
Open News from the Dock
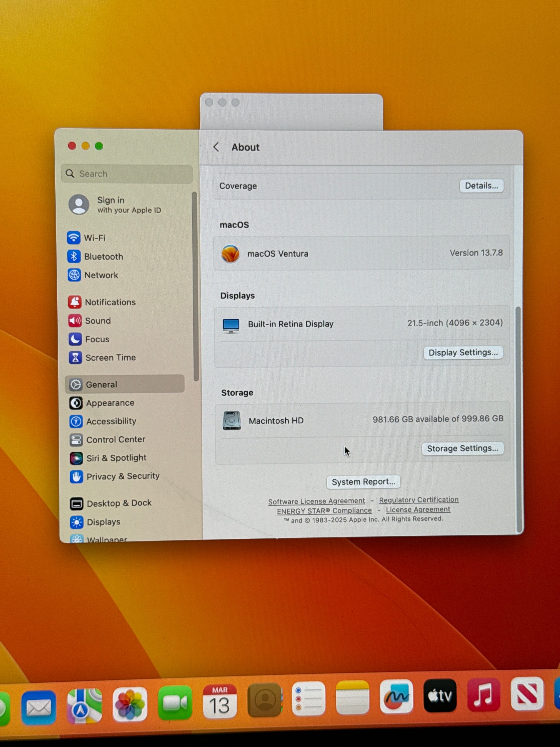527,694
